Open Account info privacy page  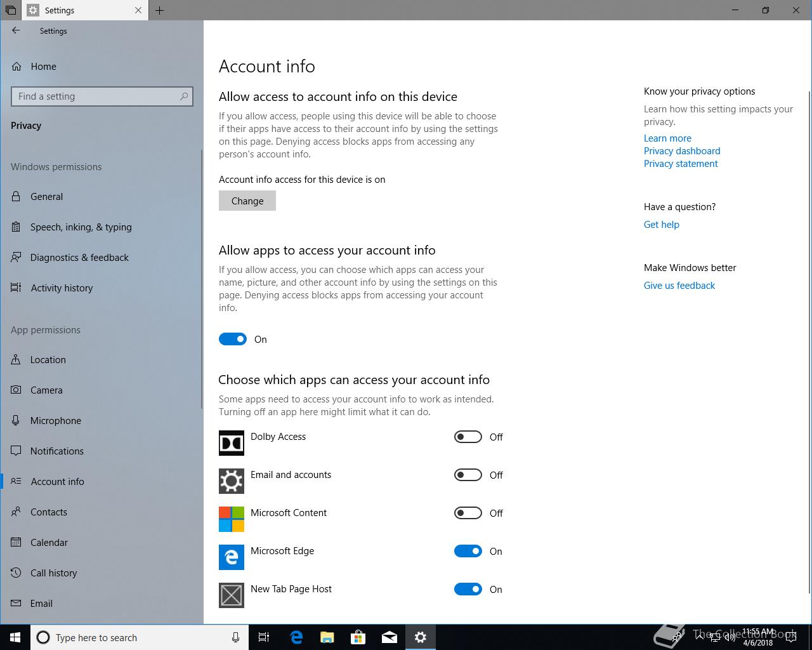coord(101,482)
